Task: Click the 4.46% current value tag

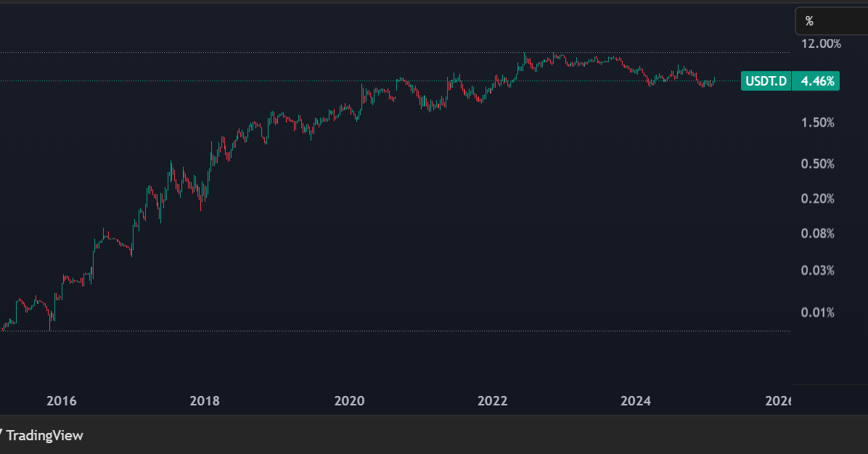Action: click(x=816, y=81)
